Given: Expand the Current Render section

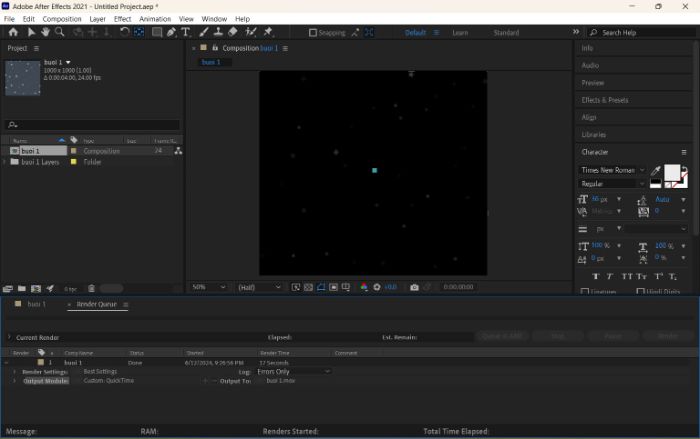Looking at the screenshot, I should [x=9, y=337].
